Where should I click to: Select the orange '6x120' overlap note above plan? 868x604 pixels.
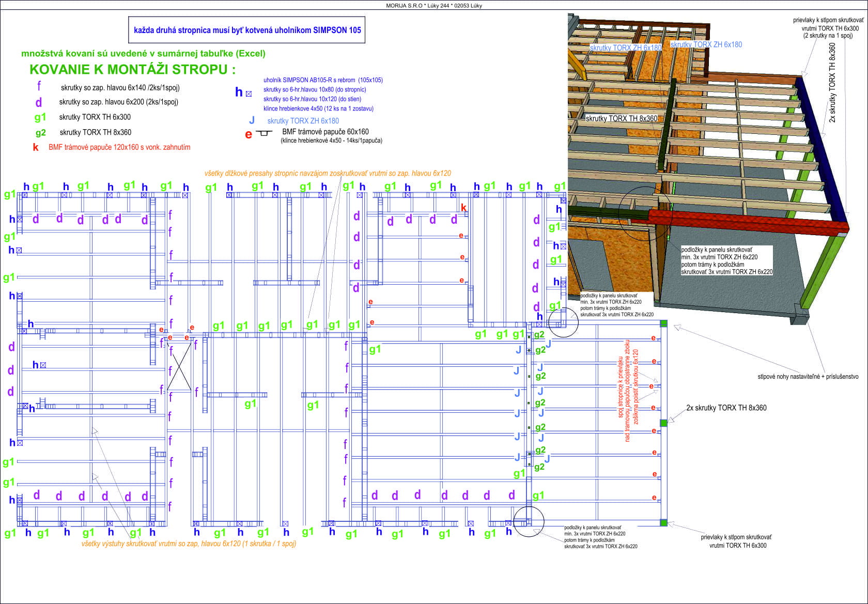[x=328, y=174]
